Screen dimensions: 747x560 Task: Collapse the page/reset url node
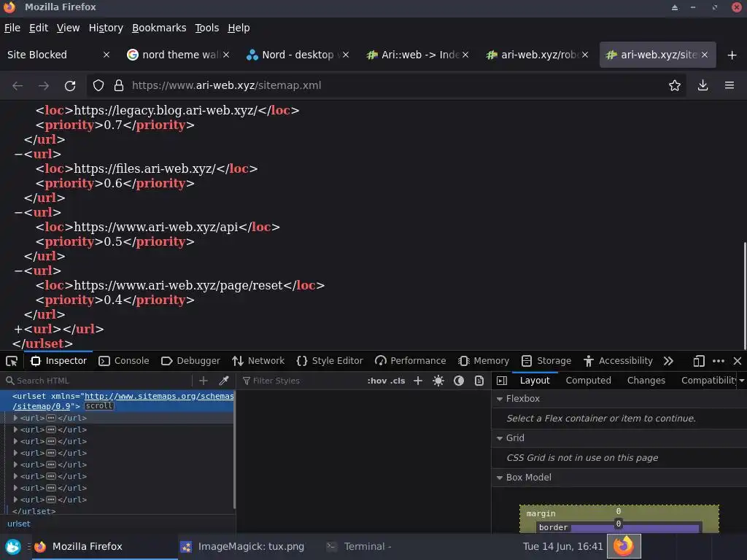coord(18,271)
